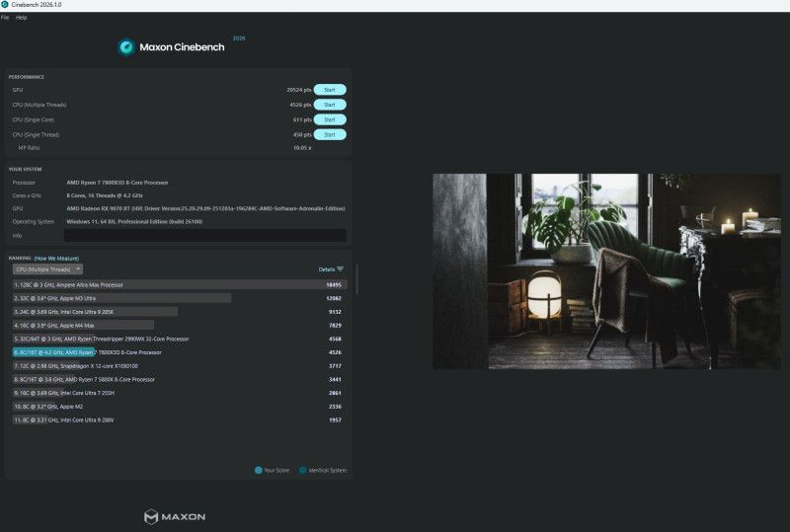
Task: Start the CPU (Multiple Threads) benchmark
Action: [x=330, y=105]
